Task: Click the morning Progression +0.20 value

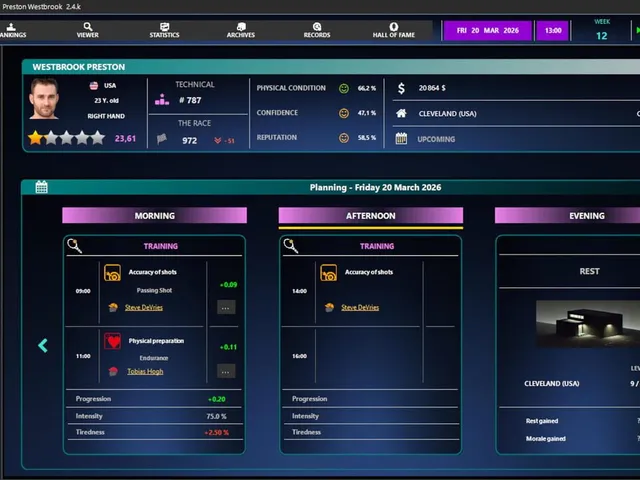Action: (x=217, y=399)
